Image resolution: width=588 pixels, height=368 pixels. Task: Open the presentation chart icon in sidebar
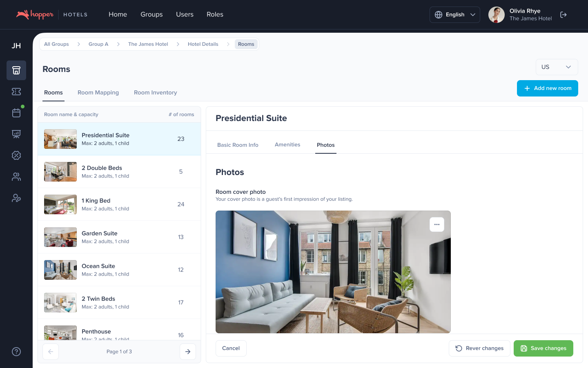click(x=16, y=134)
